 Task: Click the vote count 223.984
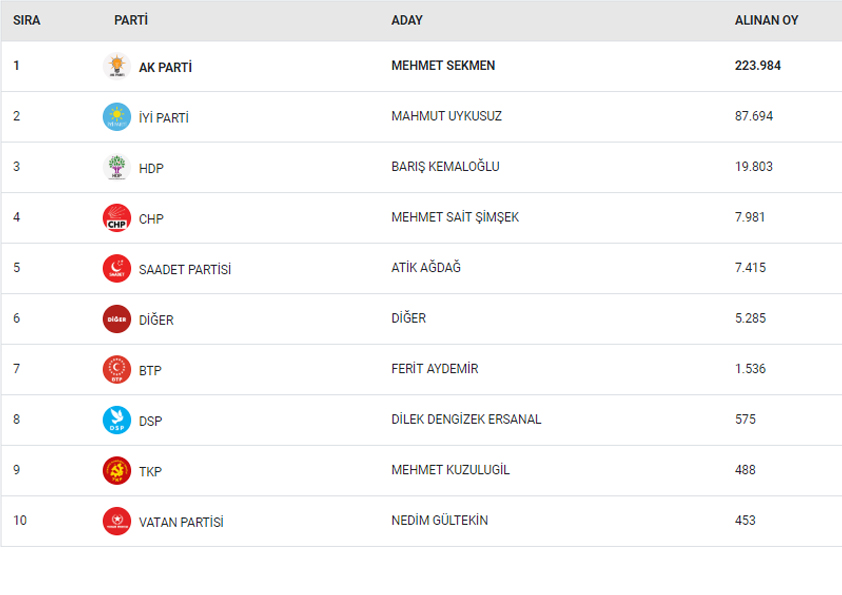coord(757,66)
